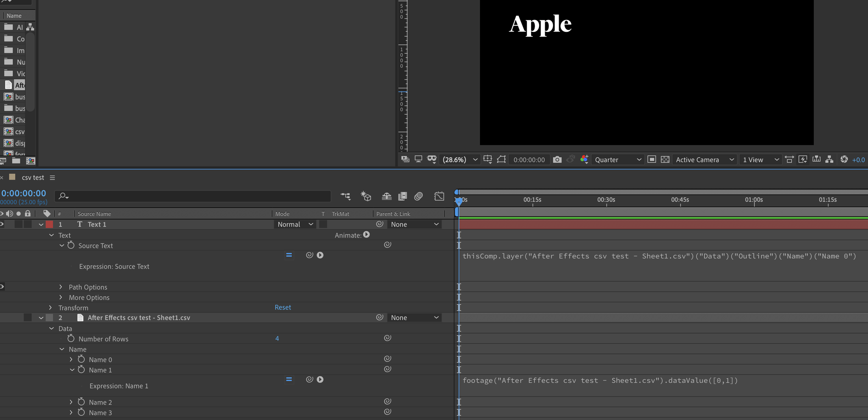The height and width of the screenshot is (420, 868).
Task: Expand the Path Options group
Action: [x=61, y=287]
